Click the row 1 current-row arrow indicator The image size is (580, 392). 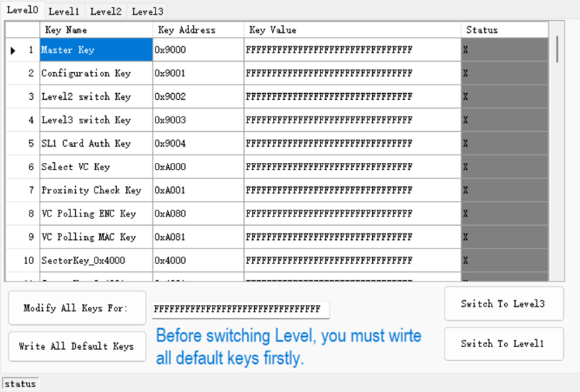[14, 50]
